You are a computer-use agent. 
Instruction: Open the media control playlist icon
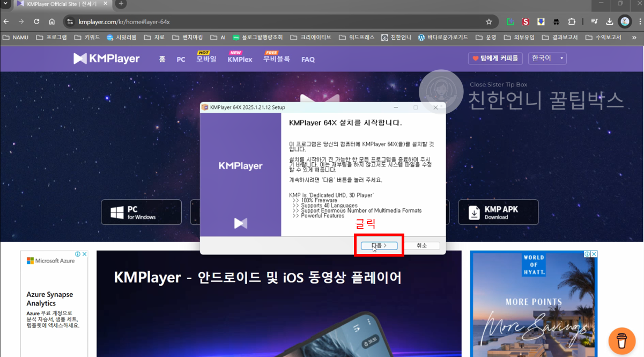[594, 21]
